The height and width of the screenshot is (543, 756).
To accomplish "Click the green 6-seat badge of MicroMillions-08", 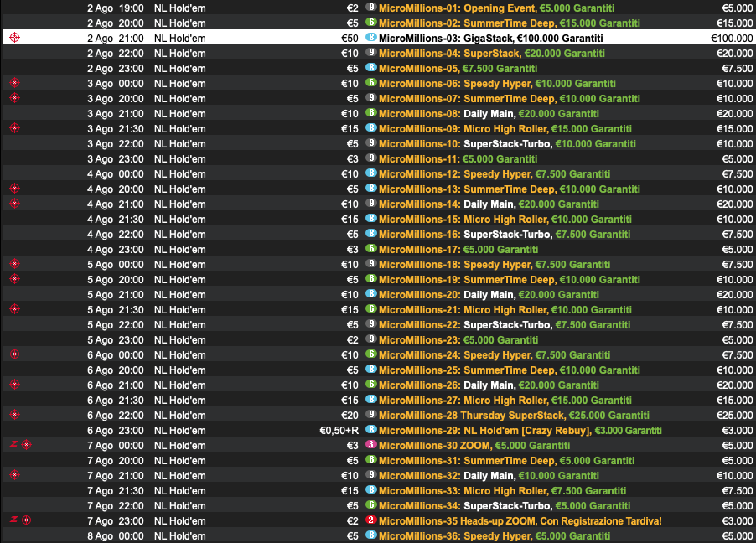I will tap(370, 113).
